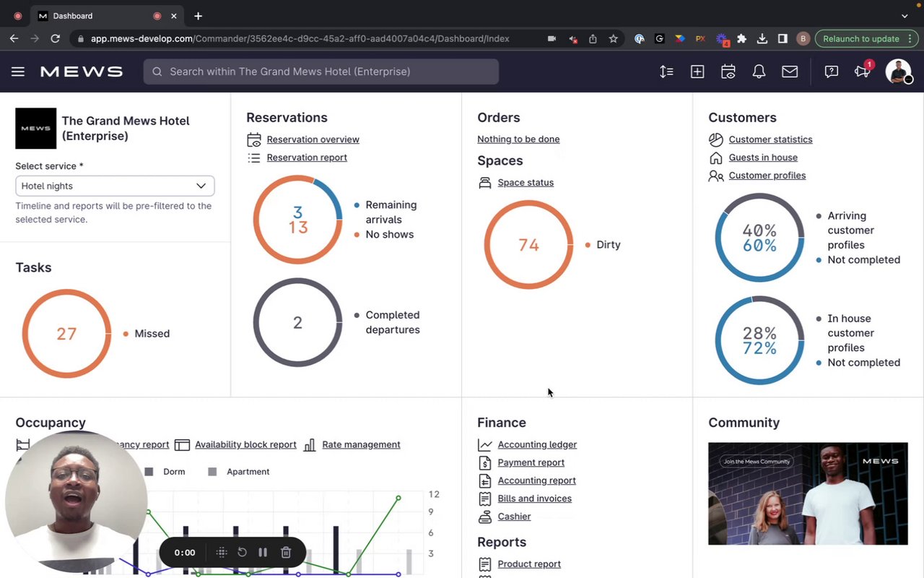
Task: Click the Space status bed icon
Action: coord(485,183)
